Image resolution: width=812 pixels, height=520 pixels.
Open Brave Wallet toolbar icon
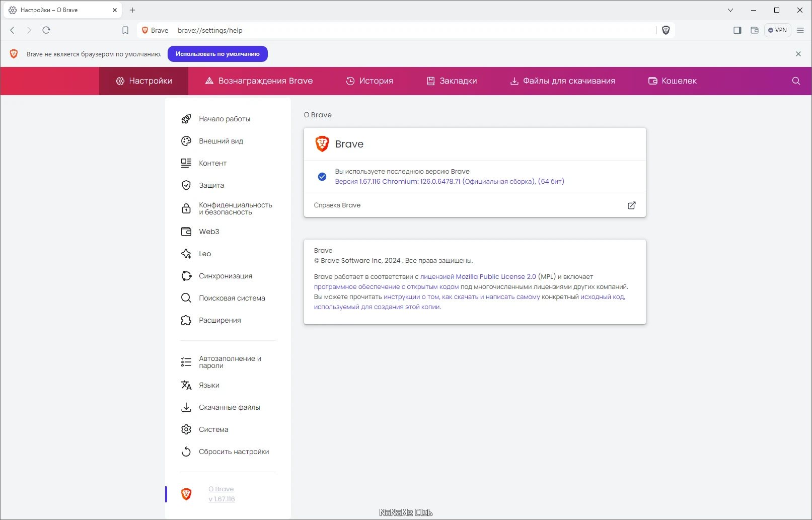click(755, 30)
